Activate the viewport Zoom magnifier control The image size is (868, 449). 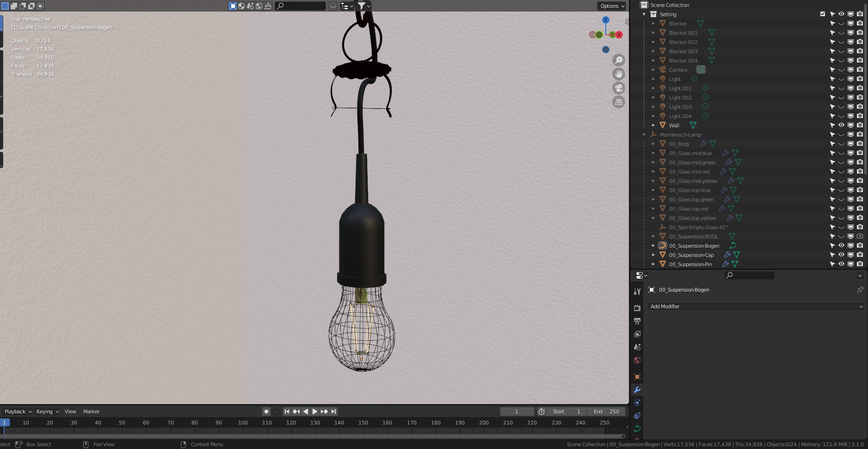[619, 60]
